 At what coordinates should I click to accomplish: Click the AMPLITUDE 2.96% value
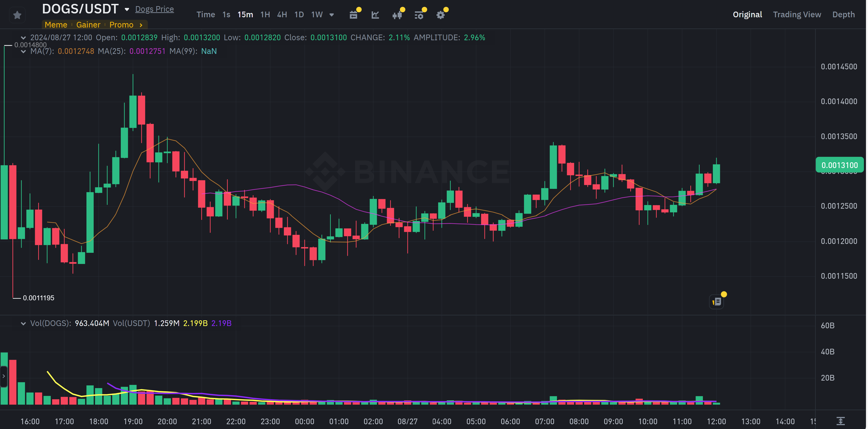(x=474, y=37)
